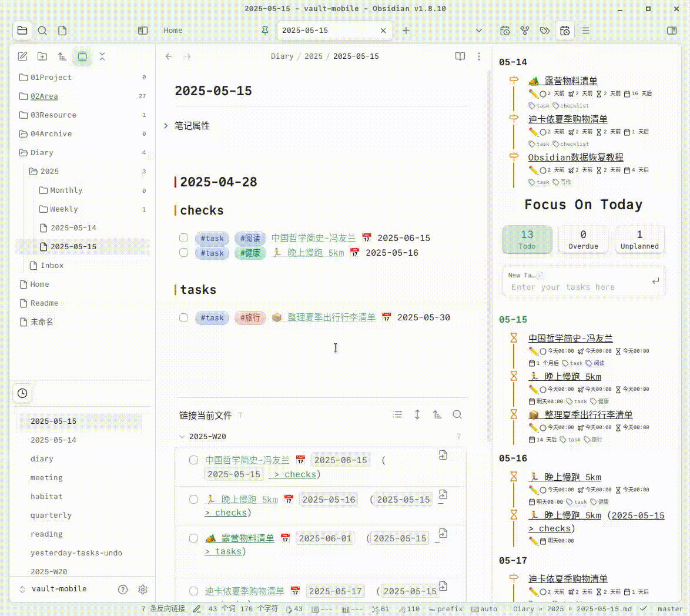Image resolution: width=690 pixels, height=616 pixels.
Task: Toggle reading view book icon
Action: tap(460, 56)
